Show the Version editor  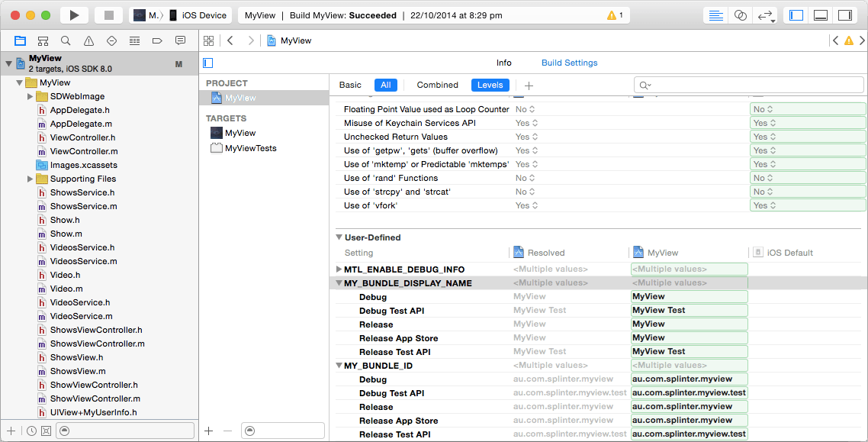(x=765, y=15)
